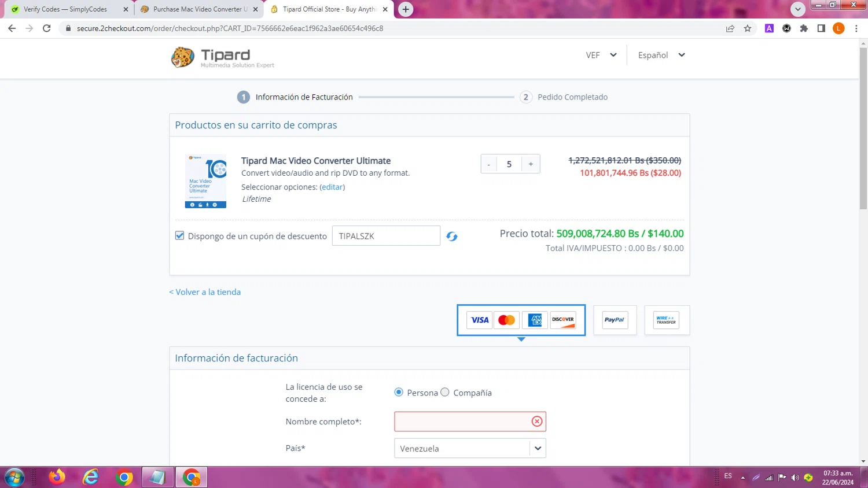Click the total price 509,008,724.80 Bs / $140.00
The image size is (868, 488).
620,234
